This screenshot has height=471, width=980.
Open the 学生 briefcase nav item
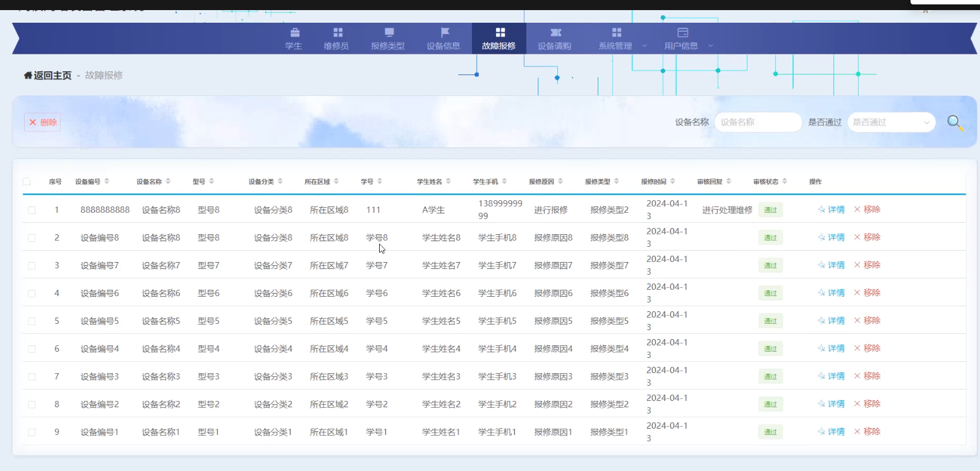click(x=294, y=39)
